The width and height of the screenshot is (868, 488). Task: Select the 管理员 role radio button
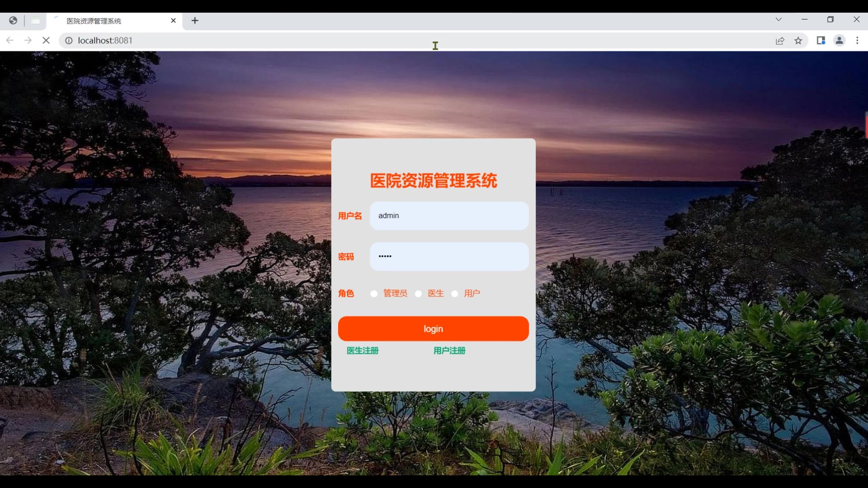(374, 294)
